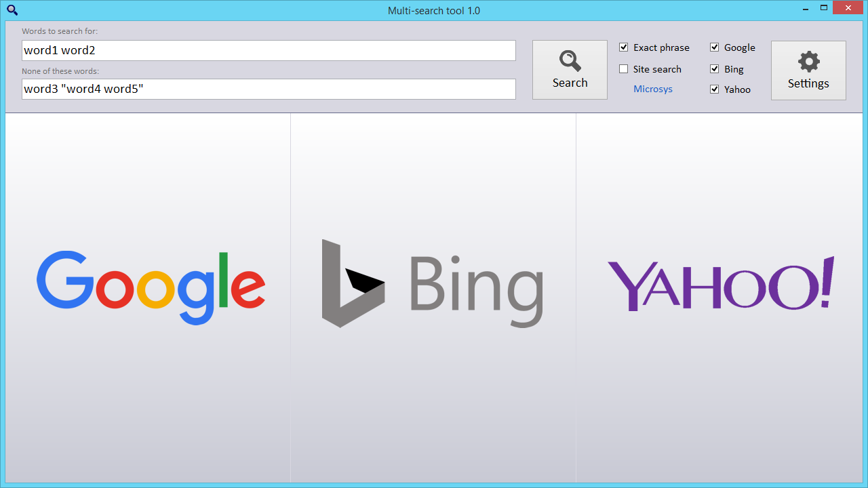Minimize the Multi-search tool window
This screenshot has height=488, width=868.
coord(805,8)
